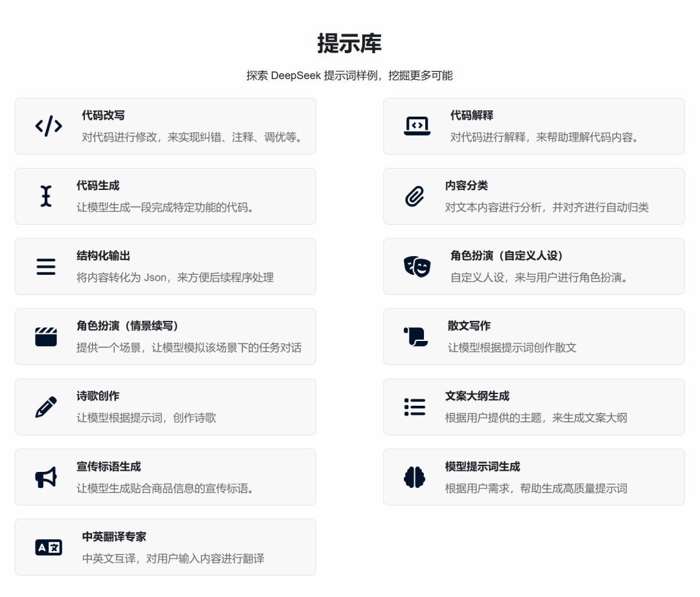
Task: Open the 模型提示词生成 title link
Action: pyautogui.click(x=482, y=467)
